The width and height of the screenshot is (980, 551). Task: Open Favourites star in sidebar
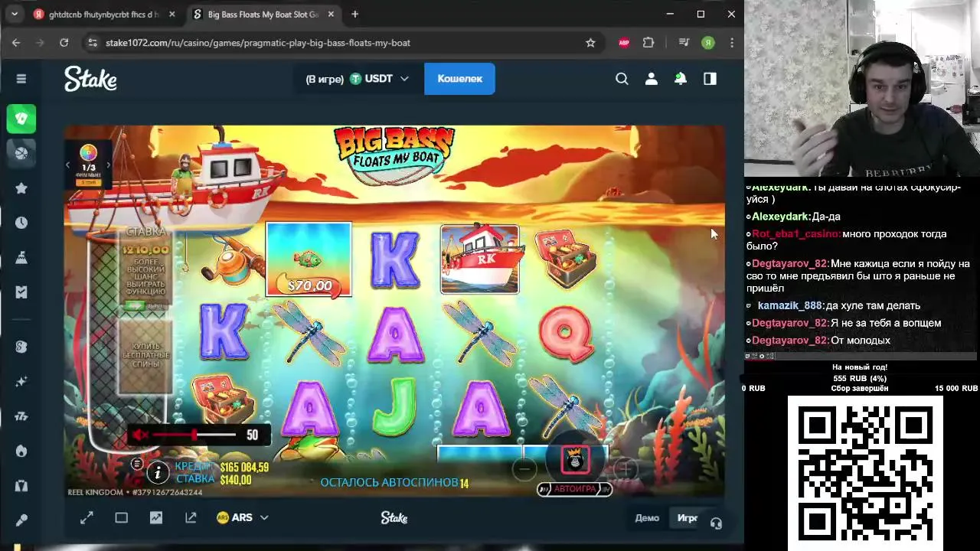tap(21, 188)
